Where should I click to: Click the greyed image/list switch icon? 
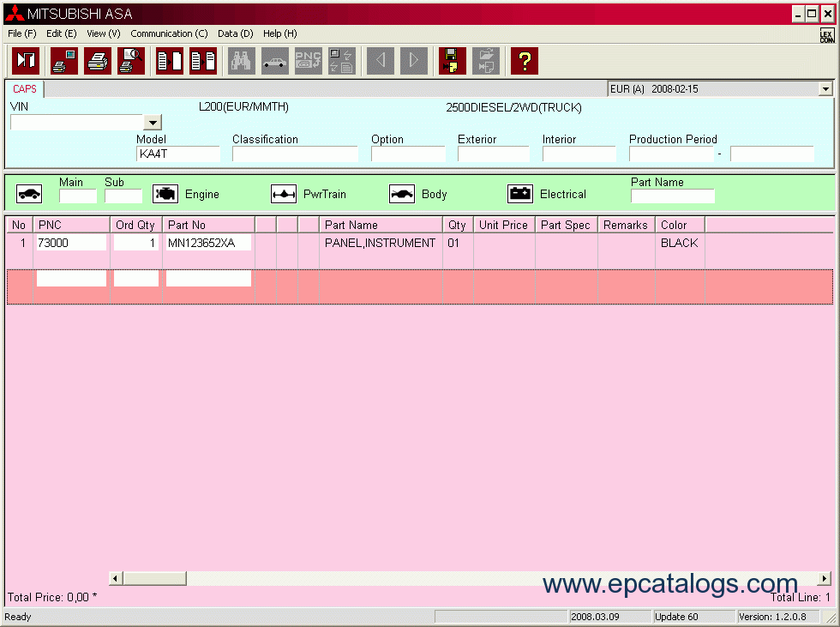(x=342, y=61)
